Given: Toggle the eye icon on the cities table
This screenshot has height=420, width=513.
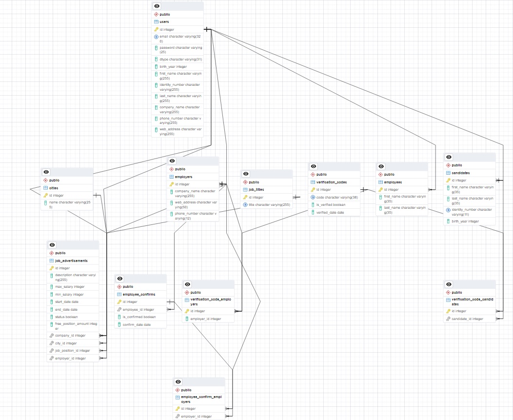Looking at the screenshot, I should click(46, 172).
